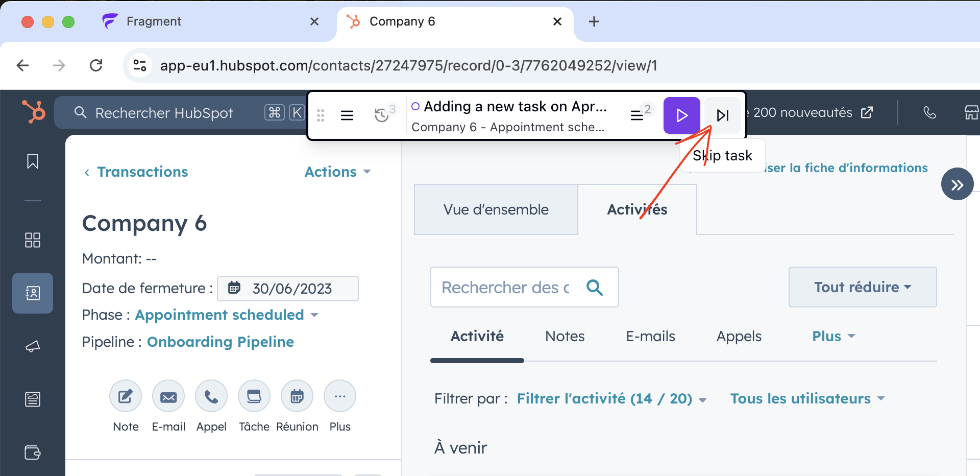Image resolution: width=980 pixels, height=476 pixels.
Task: Open the CRM contacts sidebar icon
Action: coord(33,293)
